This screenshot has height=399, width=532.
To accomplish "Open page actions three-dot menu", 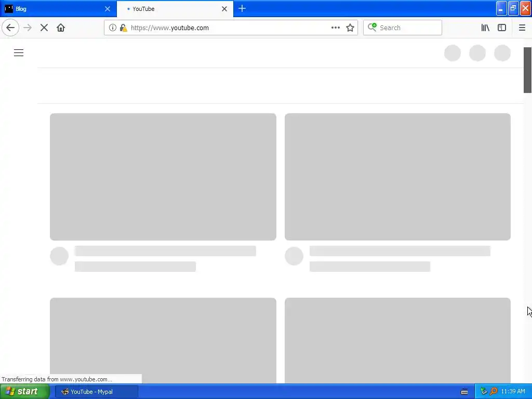I will [x=336, y=28].
